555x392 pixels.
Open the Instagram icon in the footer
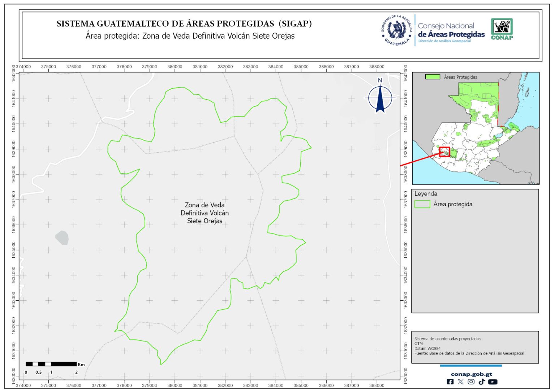tap(471, 382)
